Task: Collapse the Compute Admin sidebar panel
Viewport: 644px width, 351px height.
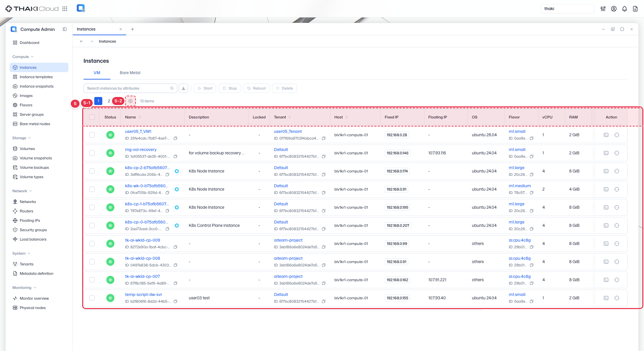Action: point(65,29)
